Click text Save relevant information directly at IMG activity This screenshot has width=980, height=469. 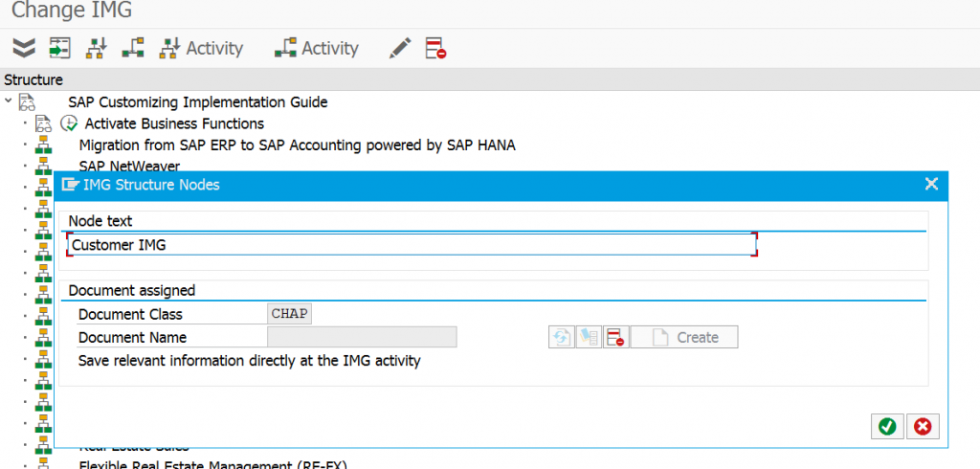coord(250,361)
